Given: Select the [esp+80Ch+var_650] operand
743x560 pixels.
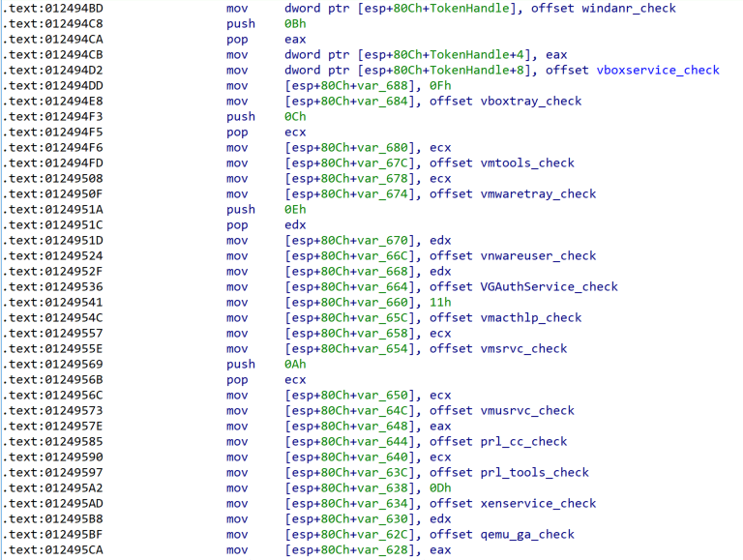Looking at the screenshot, I should tap(349, 396).
